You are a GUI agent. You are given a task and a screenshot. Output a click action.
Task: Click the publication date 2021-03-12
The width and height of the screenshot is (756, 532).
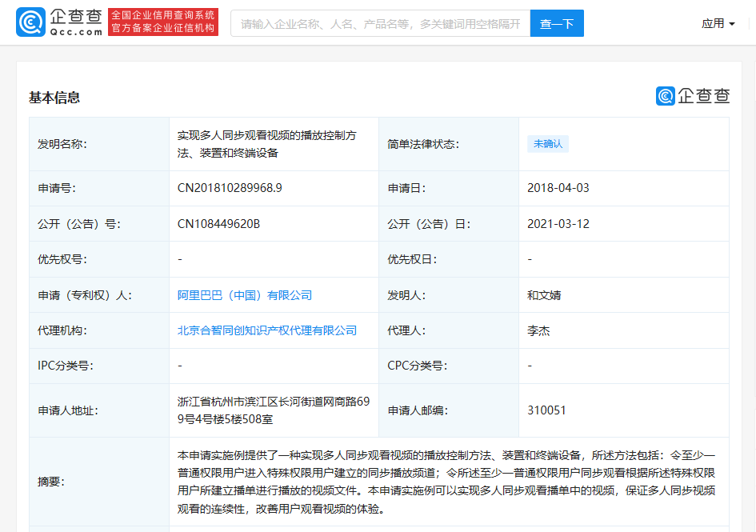tap(558, 224)
